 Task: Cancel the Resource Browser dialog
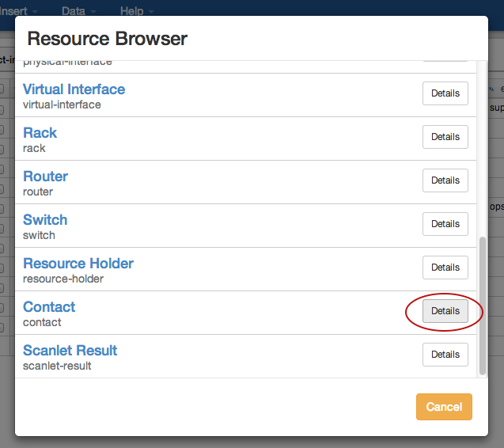click(x=444, y=407)
